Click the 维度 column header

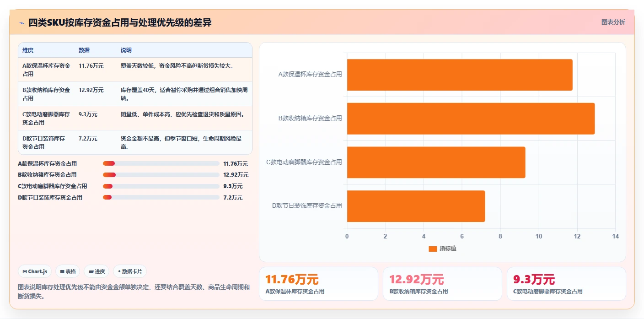tap(28, 50)
